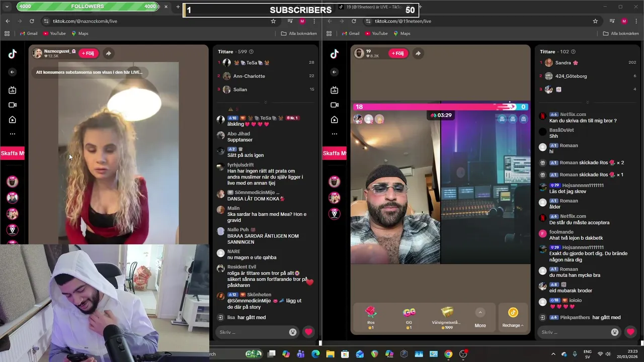This screenshot has height=362, width=644.
Task: Send the Välsignelselå... gift costing 1999
Action: coord(446,318)
